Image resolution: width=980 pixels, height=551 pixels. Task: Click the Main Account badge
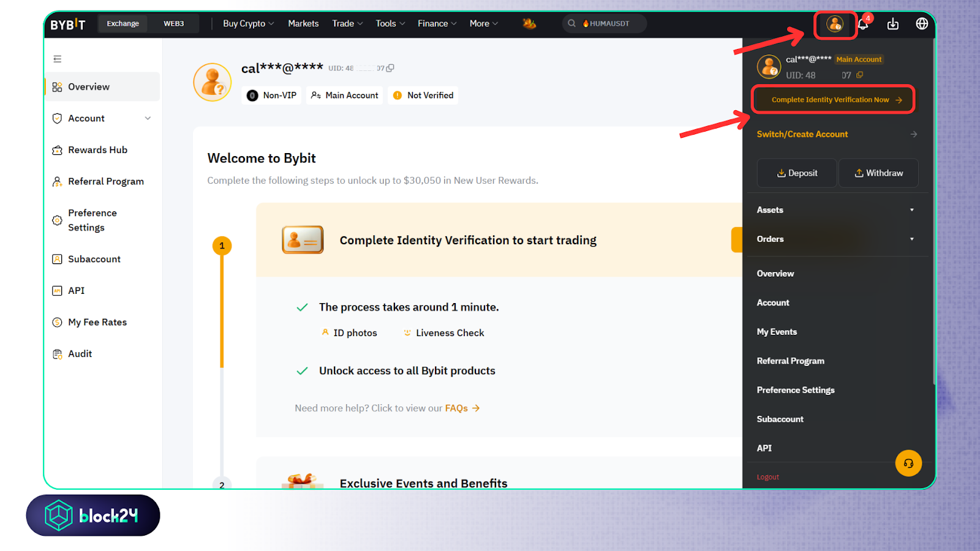345,96
